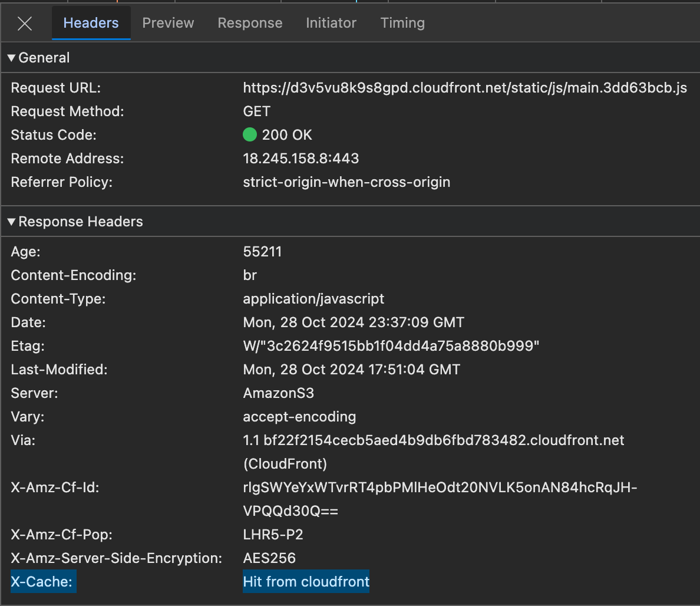Viewport: 700px width, 606px height.
Task: Collapse the General section
Action: (11, 58)
